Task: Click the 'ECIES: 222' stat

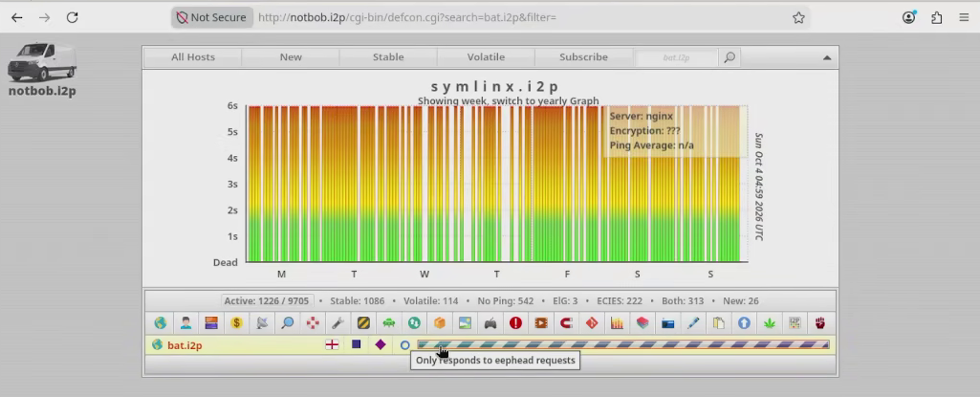Action: [x=620, y=300]
